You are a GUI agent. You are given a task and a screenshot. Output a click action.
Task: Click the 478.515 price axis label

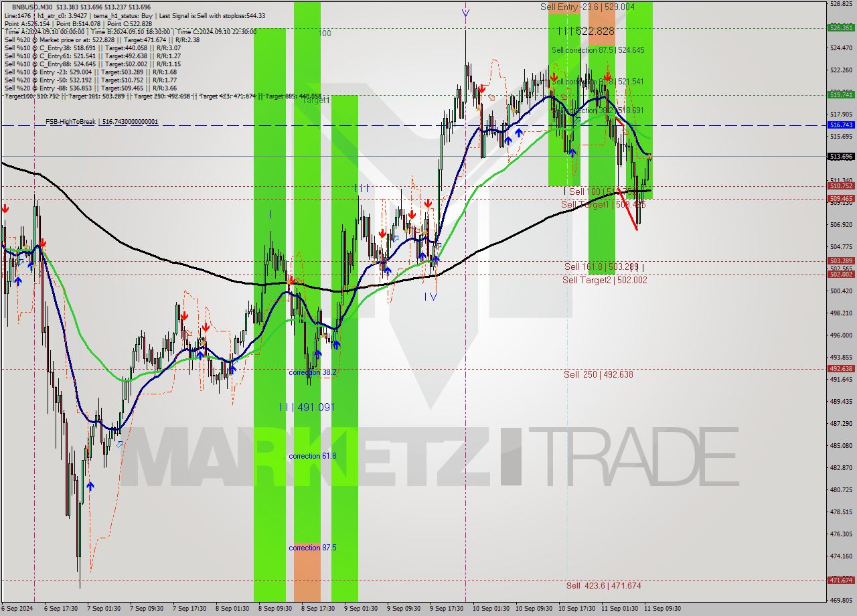841,512
